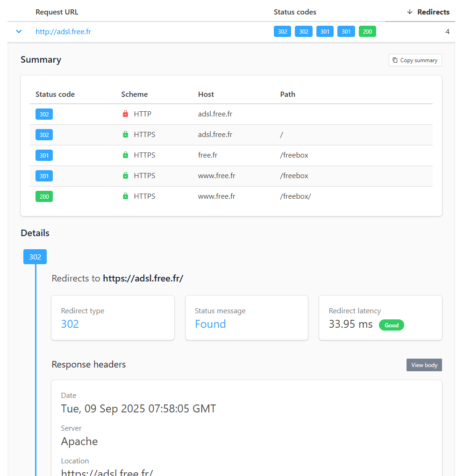
Task: Click the 302 timeline marker under Details
Action: pos(35,257)
